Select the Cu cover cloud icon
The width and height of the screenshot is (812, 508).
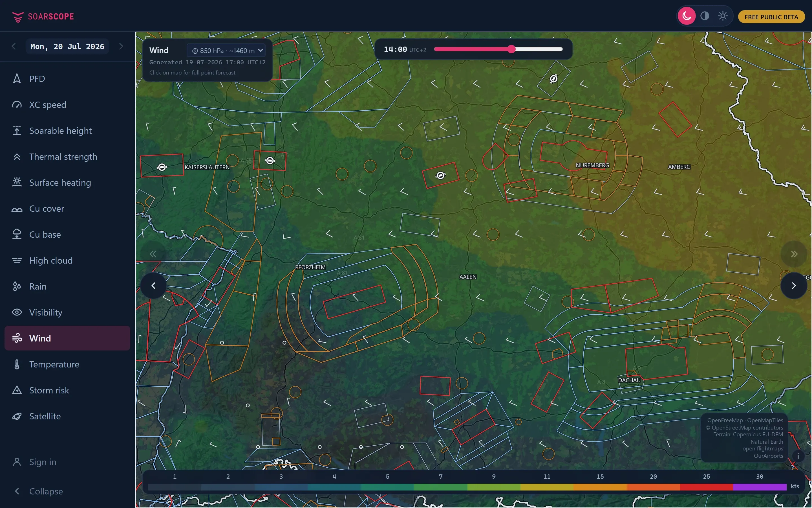pos(17,209)
